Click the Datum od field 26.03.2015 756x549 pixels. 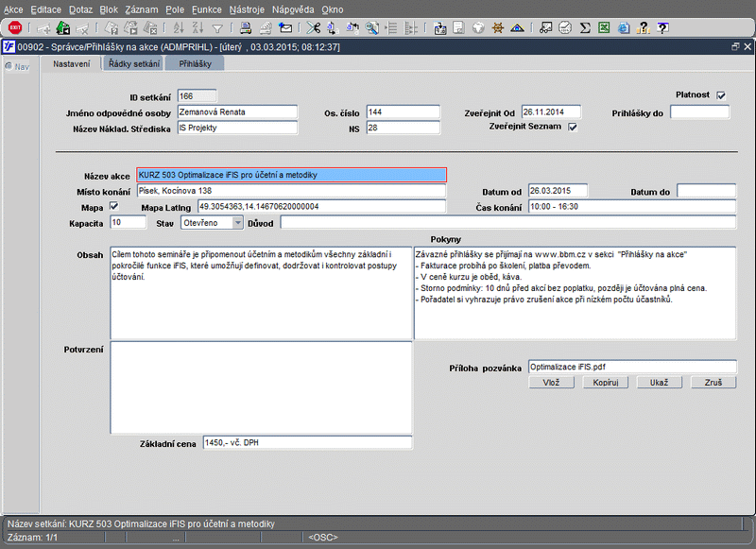click(x=558, y=191)
